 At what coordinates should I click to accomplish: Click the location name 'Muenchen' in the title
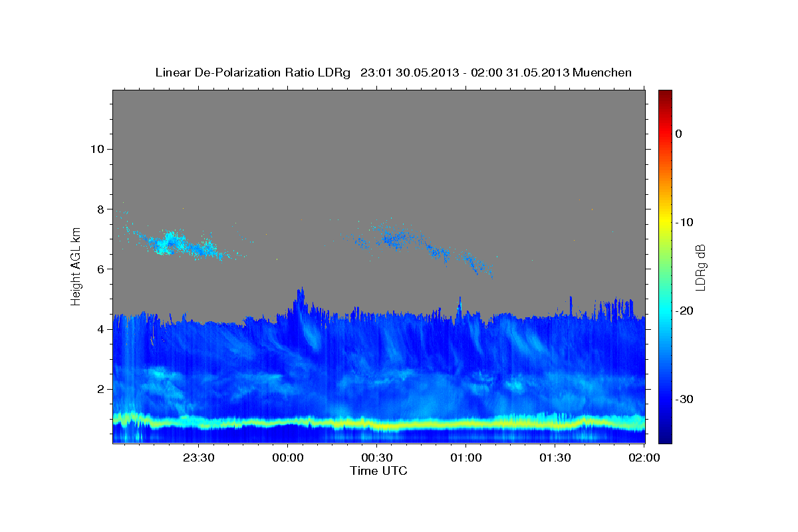coord(602,72)
